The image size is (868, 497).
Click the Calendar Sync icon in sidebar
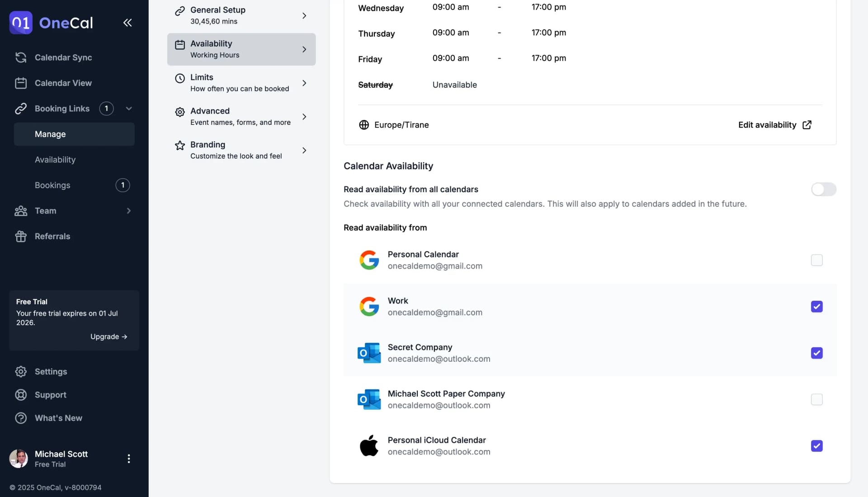[x=20, y=57]
